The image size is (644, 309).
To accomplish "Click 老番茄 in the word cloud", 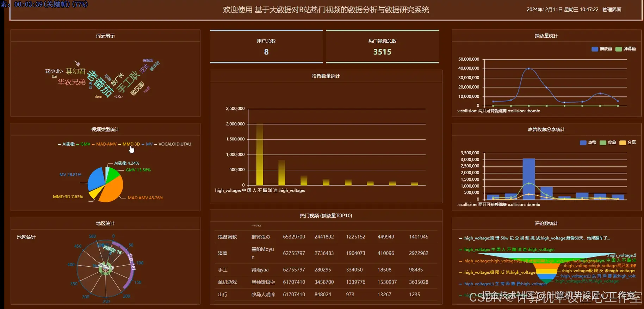I will click(100, 84).
